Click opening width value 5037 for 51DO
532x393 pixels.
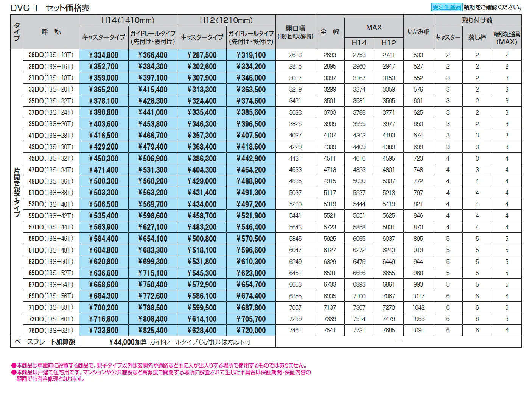pyautogui.click(x=295, y=193)
